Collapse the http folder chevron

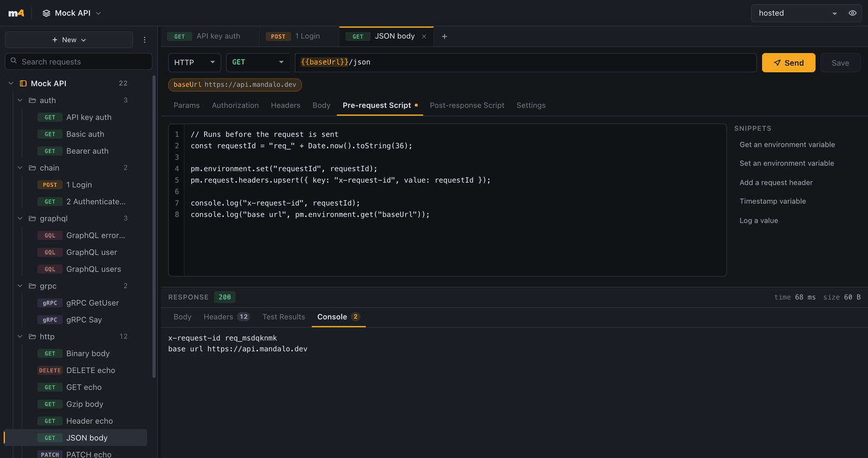pyautogui.click(x=20, y=336)
